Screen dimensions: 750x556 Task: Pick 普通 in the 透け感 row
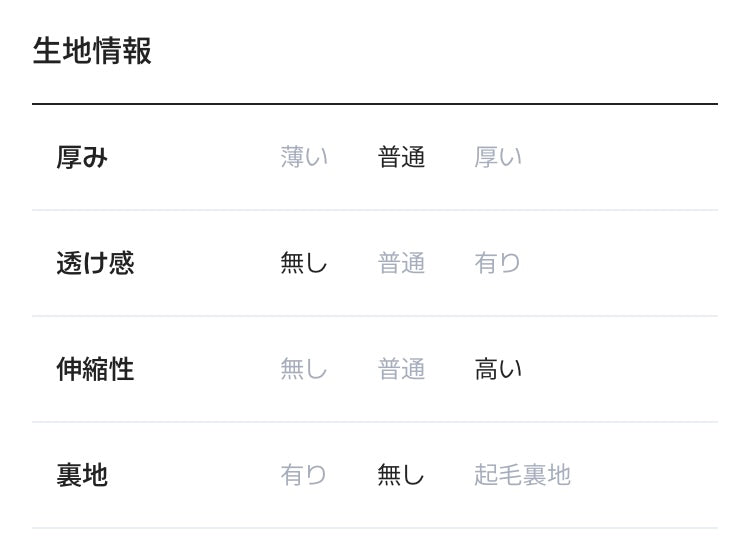pyautogui.click(x=401, y=264)
